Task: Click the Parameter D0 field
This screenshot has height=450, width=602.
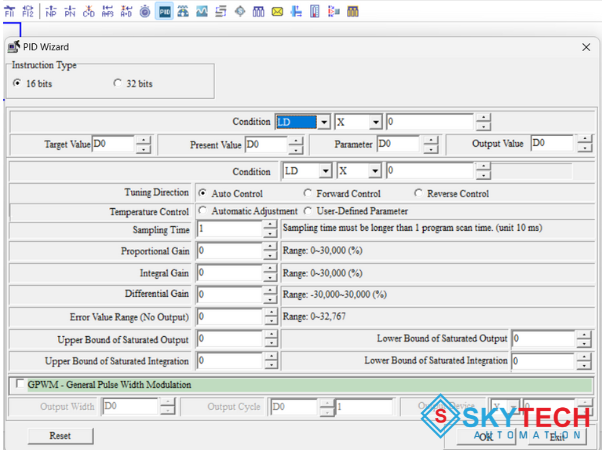Action: click(x=399, y=144)
